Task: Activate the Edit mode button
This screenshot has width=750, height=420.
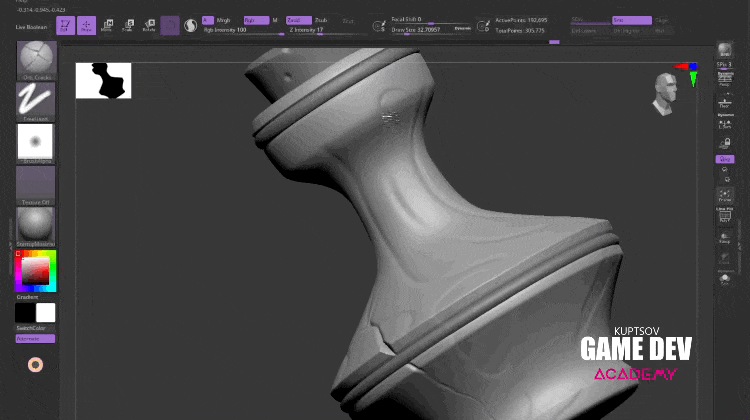Action: [x=66, y=25]
